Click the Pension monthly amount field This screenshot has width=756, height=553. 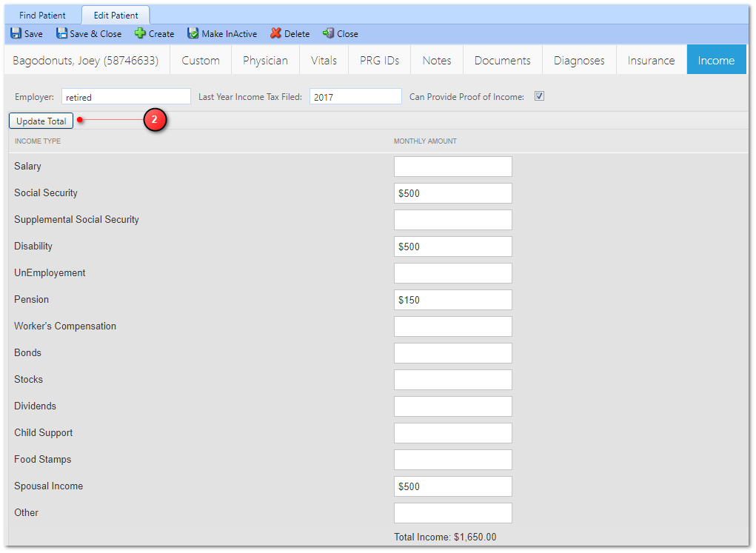(452, 300)
